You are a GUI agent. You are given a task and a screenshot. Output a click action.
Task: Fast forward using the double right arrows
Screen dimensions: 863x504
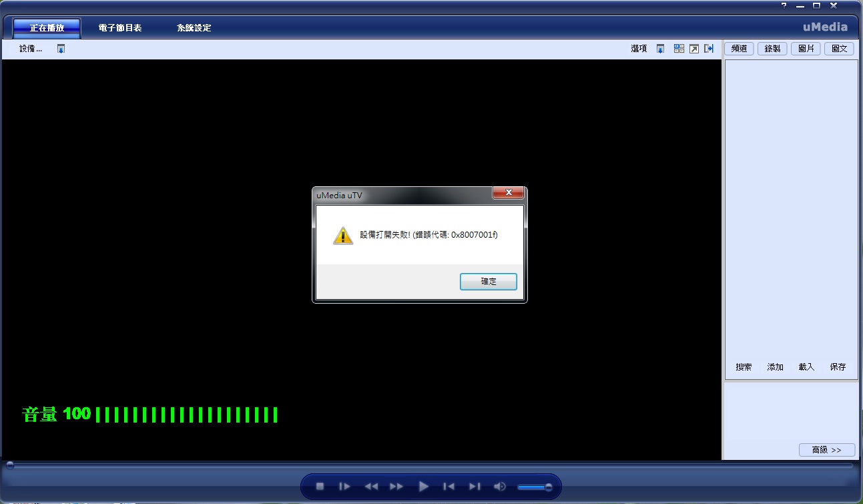[x=396, y=487]
